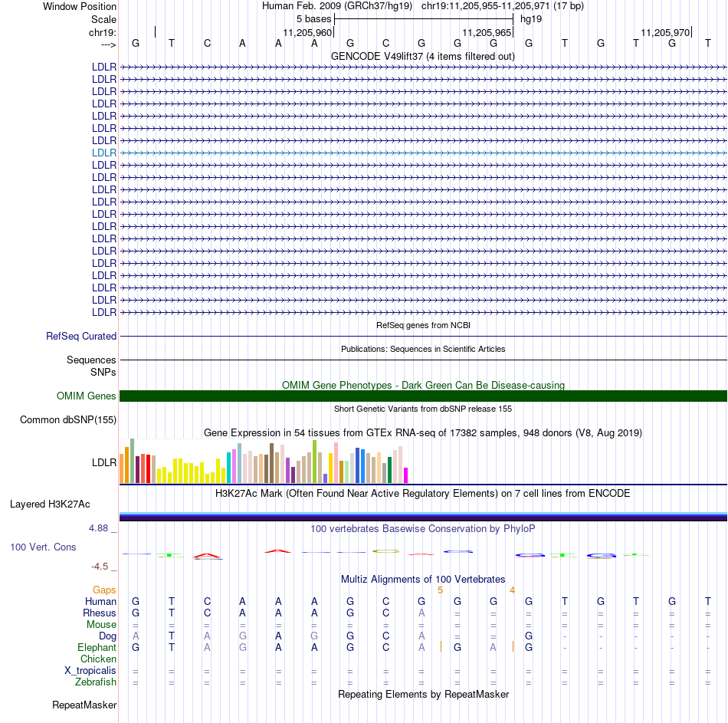Click the Layered H3K27Ac signal band
The image size is (728, 723).
coord(423,517)
